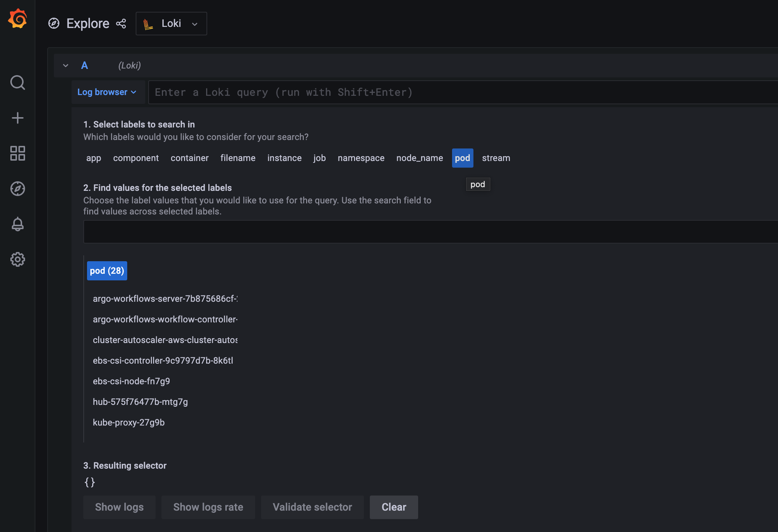Select pod value kube-proxy-27g9b
Screen dimensions: 778x532
click(129, 423)
